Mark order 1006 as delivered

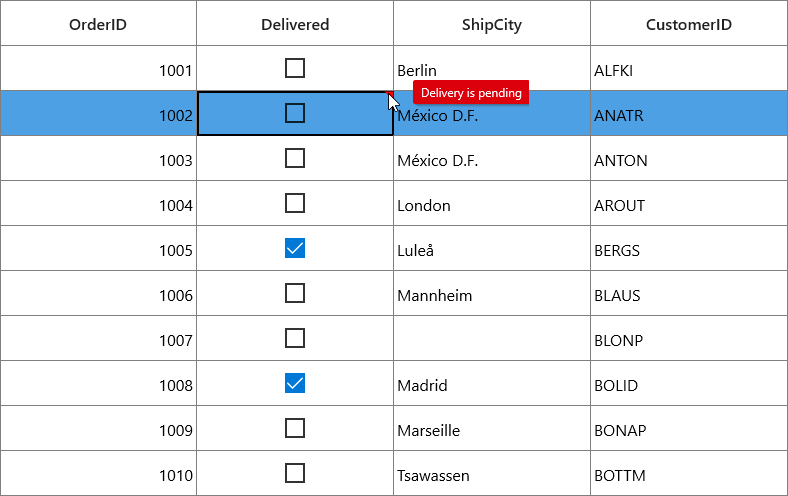tap(294, 293)
